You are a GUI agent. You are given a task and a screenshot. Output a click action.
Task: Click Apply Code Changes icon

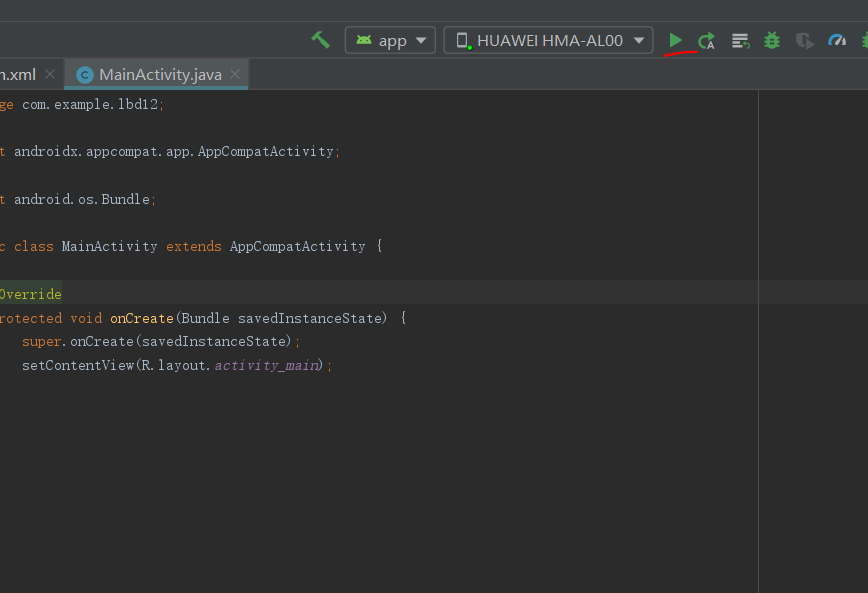(740, 41)
